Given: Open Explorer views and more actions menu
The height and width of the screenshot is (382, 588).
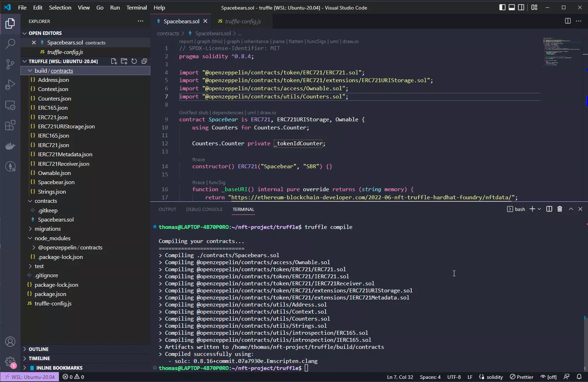Looking at the screenshot, I should [140, 21].
